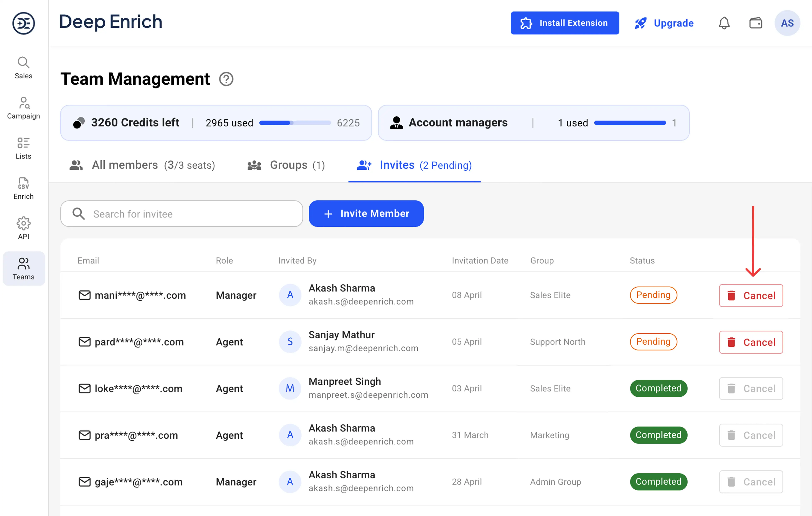
Task: Click disabled Cancel button for gaje****@****.com
Action: [x=751, y=482]
